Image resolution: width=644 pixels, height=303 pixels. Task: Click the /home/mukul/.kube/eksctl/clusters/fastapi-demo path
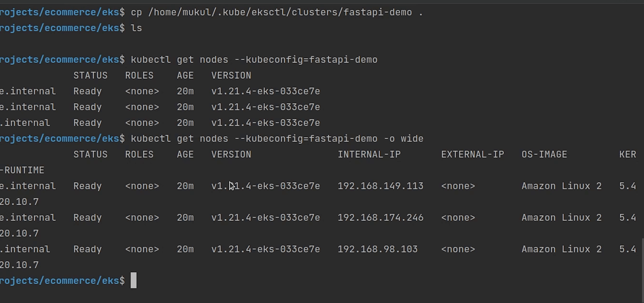[280, 12]
